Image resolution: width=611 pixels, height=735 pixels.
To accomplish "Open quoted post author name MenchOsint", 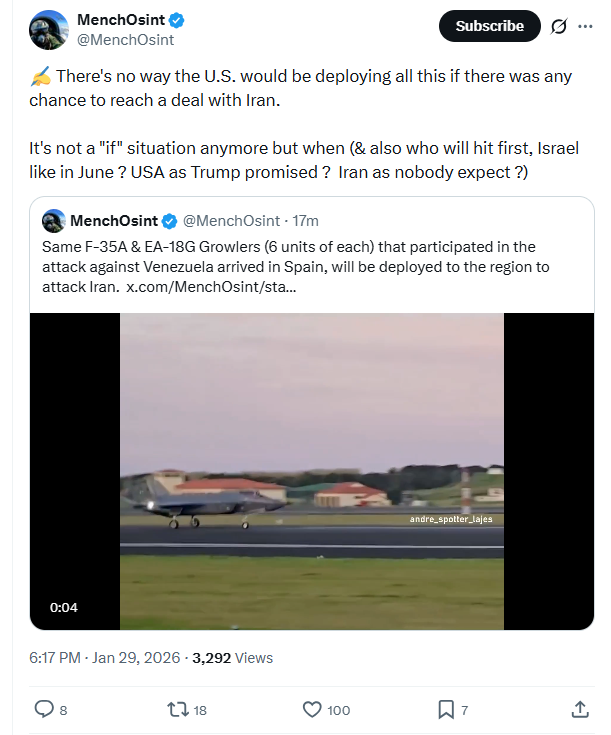I will tap(113, 221).
